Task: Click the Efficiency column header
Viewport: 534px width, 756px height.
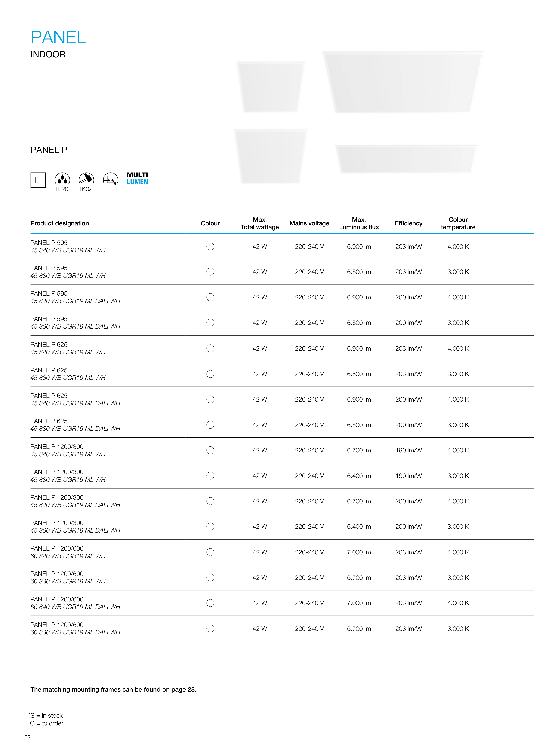Action: click(x=408, y=223)
